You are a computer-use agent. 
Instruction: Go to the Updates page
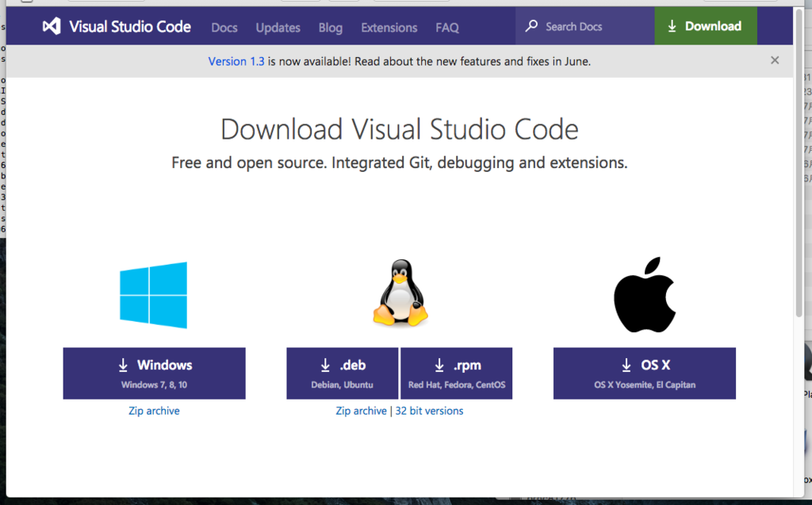[278, 28]
